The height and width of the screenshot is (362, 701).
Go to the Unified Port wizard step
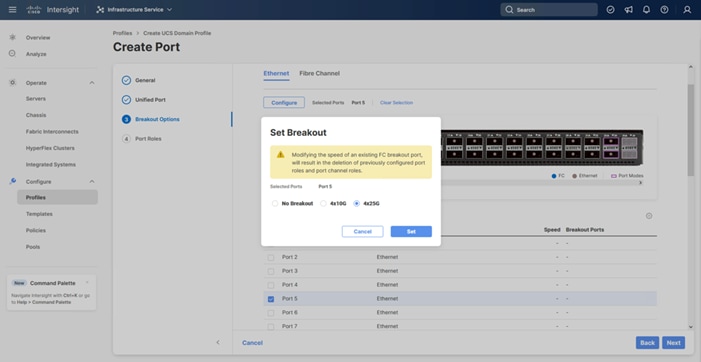(144, 100)
